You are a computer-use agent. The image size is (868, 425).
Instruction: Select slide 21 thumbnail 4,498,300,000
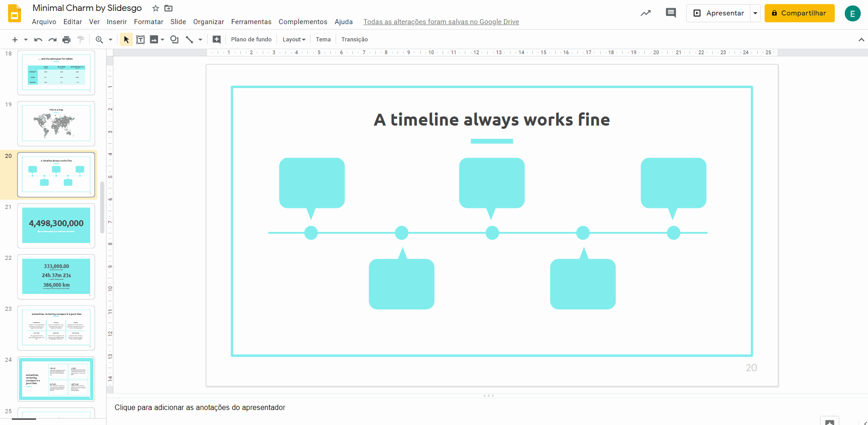[x=56, y=226]
